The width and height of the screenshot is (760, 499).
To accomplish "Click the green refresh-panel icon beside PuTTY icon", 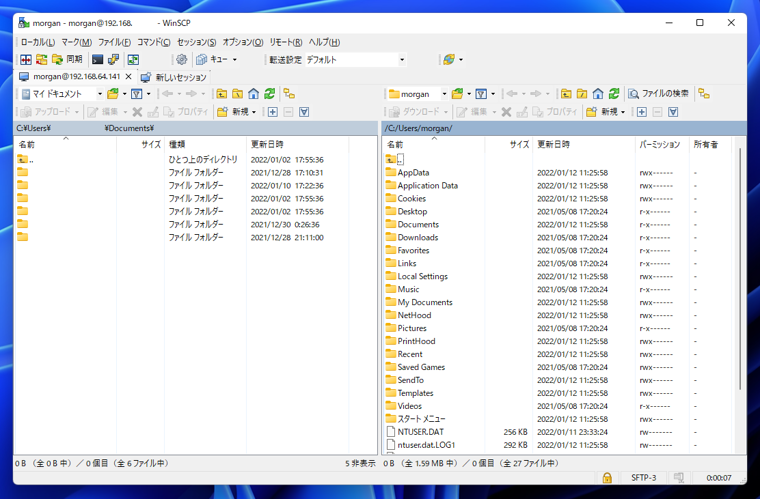I will pos(133,60).
